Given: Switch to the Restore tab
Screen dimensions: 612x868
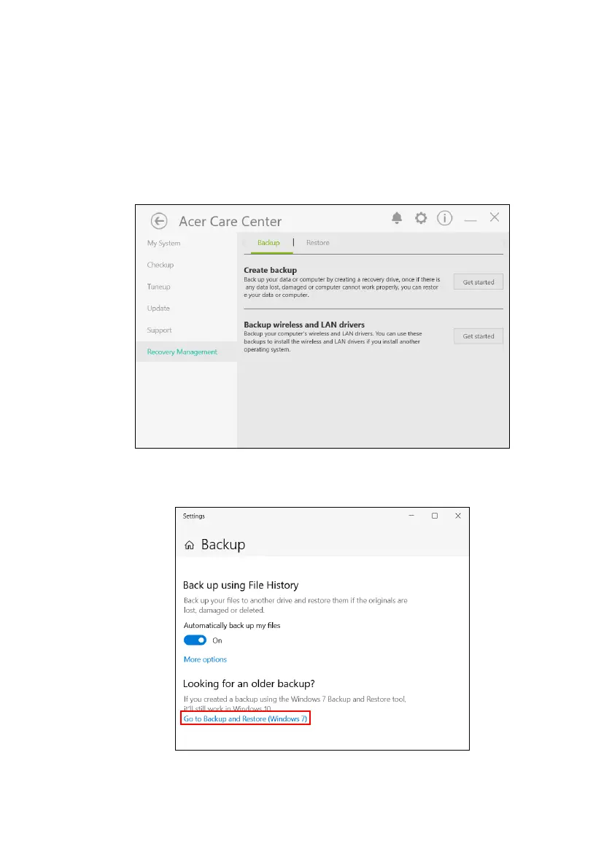Looking at the screenshot, I should coord(317,243).
